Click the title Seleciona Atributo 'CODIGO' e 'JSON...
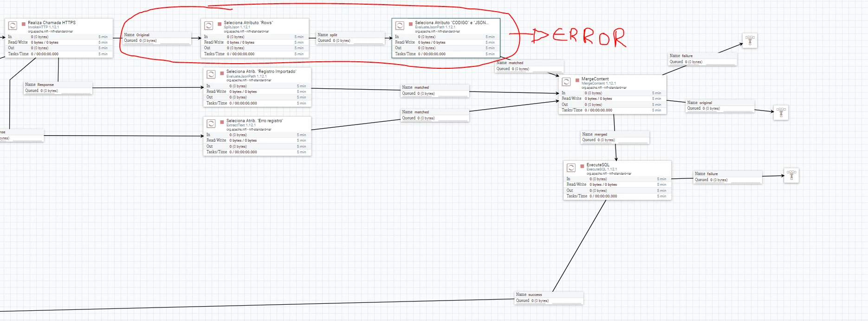The width and height of the screenshot is (868, 321). [452, 23]
